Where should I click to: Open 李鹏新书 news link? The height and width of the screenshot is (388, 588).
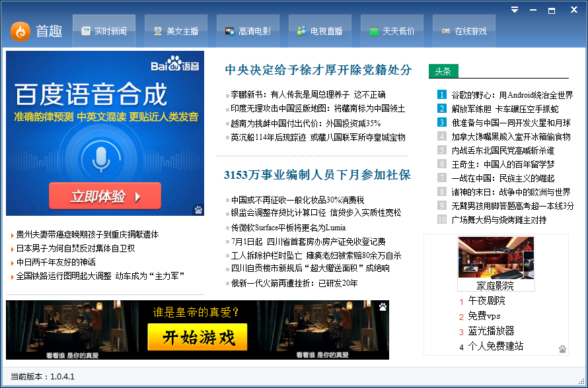308,95
